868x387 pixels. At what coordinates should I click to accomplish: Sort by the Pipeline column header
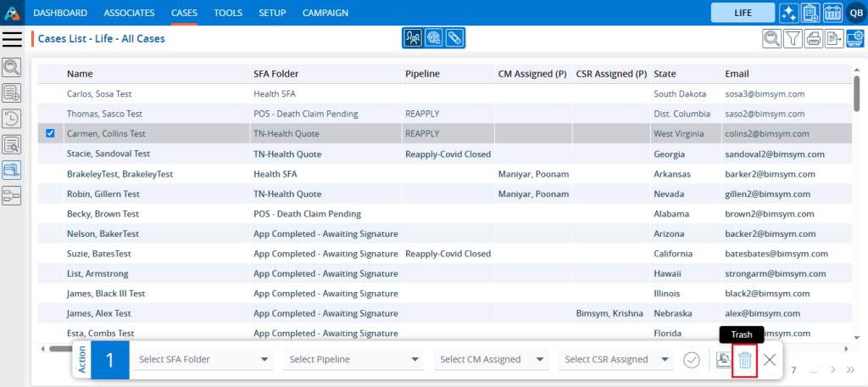(x=422, y=74)
